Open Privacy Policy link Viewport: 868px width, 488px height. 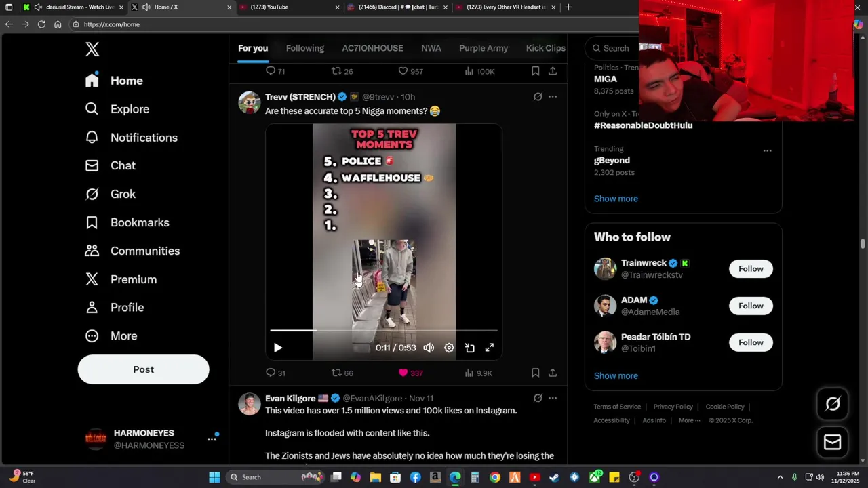click(673, 407)
